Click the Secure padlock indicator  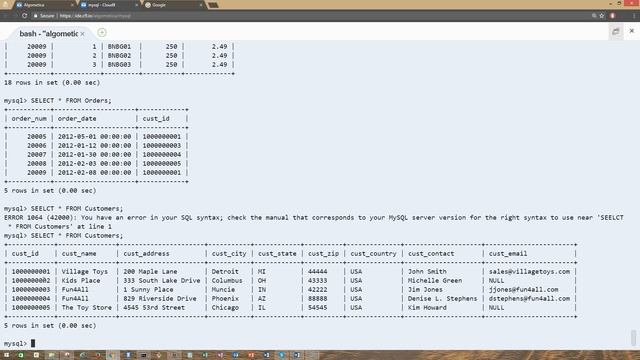[44, 16]
